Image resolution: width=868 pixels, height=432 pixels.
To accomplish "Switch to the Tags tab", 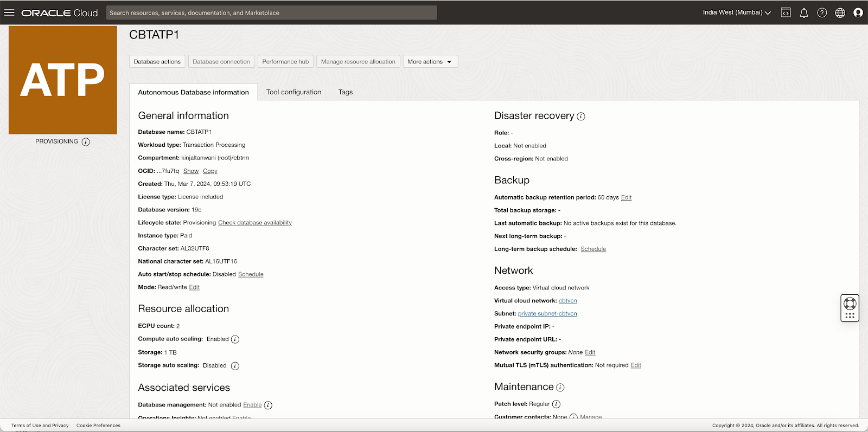I will [346, 92].
